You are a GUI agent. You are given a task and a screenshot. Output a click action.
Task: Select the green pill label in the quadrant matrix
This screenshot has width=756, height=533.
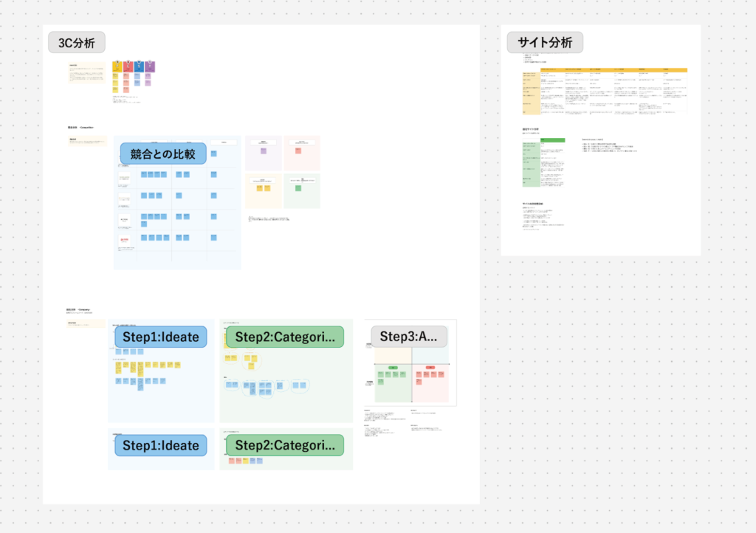point(393,368)
